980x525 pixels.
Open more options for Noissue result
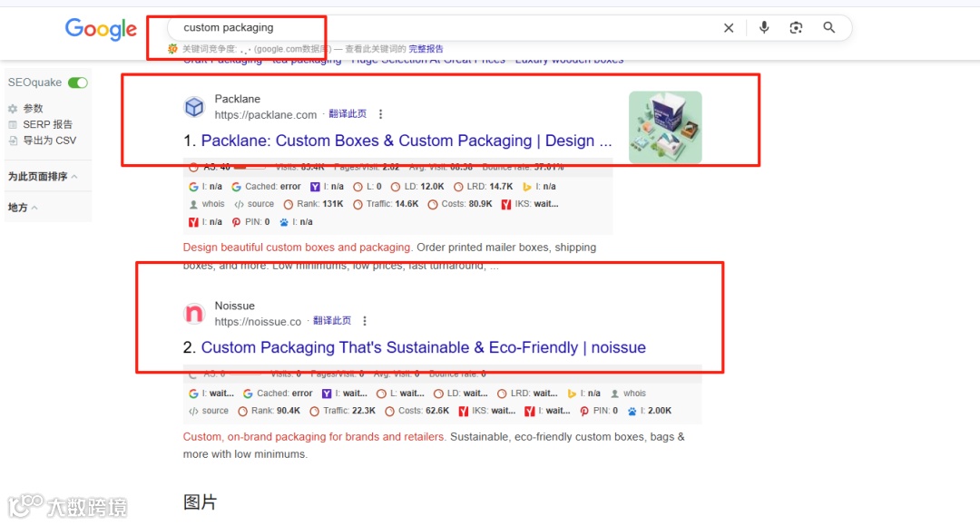[365, 321]
